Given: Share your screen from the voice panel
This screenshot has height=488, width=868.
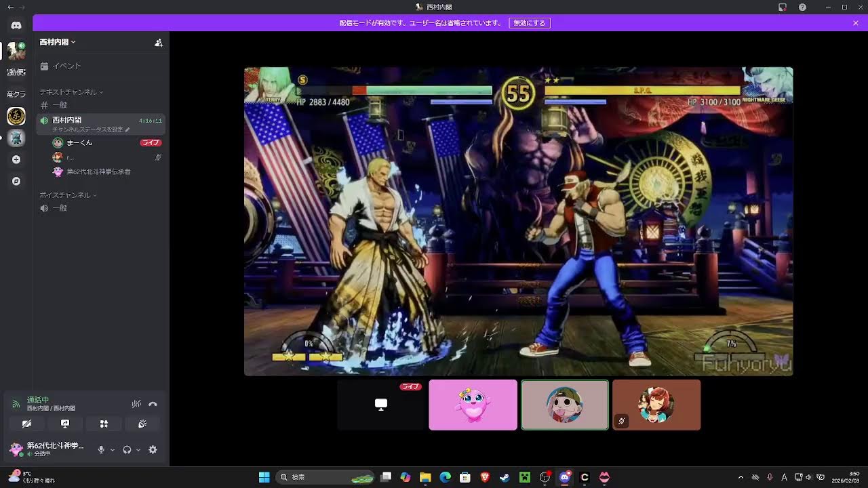Looking at the screenshot, I should [x=65, y=424].
